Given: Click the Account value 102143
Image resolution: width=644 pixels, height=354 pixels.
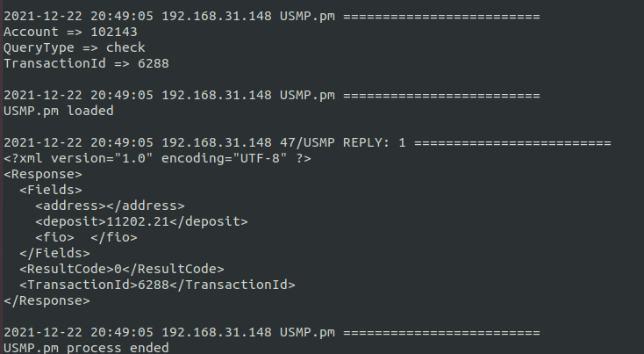Looking at the screenshot, I should click(x=112, y=32).
